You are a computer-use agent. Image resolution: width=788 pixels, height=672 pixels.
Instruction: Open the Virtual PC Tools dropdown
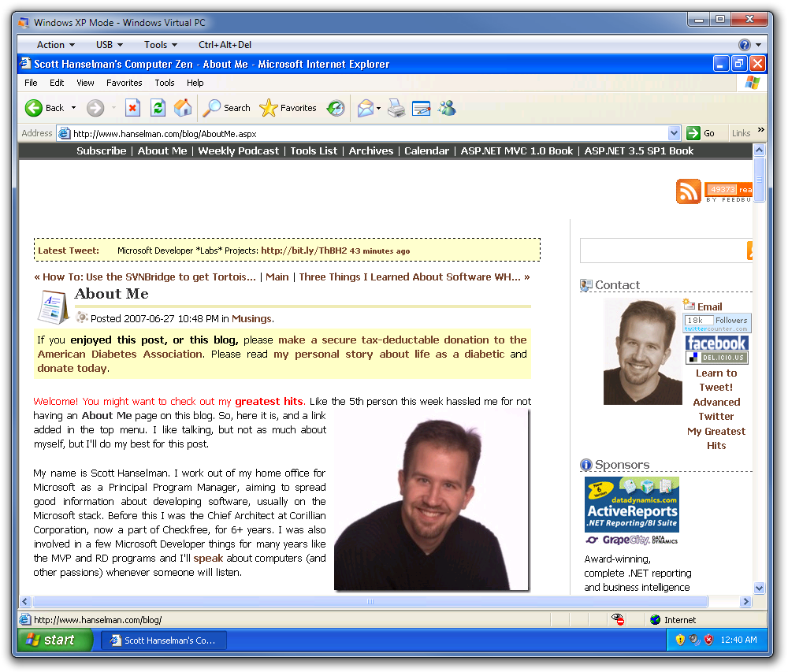(x=161, y=45)
